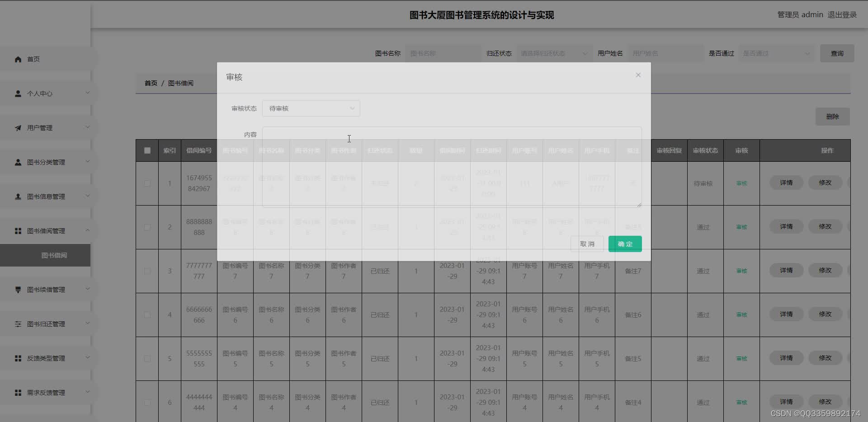Image resolution: width=868 pixels, height=422 pixels.
Task: Open the 归还状态 filter dropdown
Action: point(554,53)
